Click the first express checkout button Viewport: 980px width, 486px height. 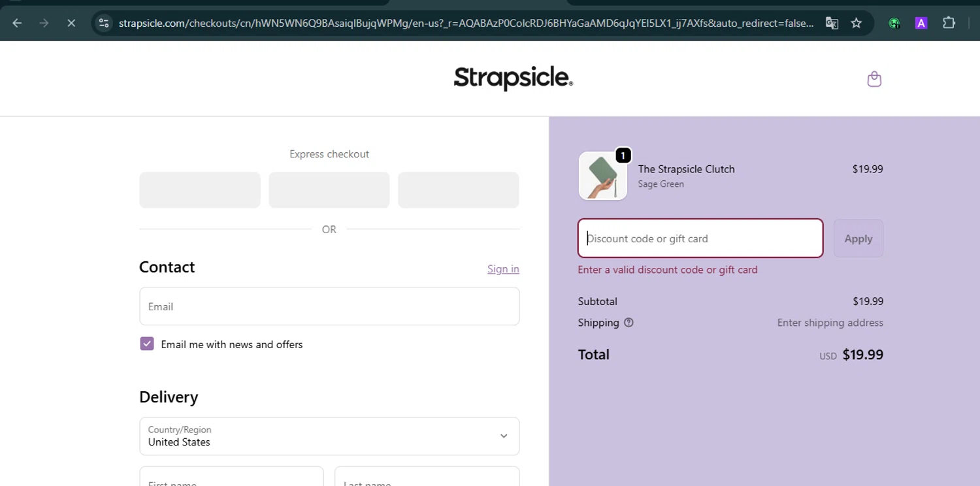(x=200, y=190)
